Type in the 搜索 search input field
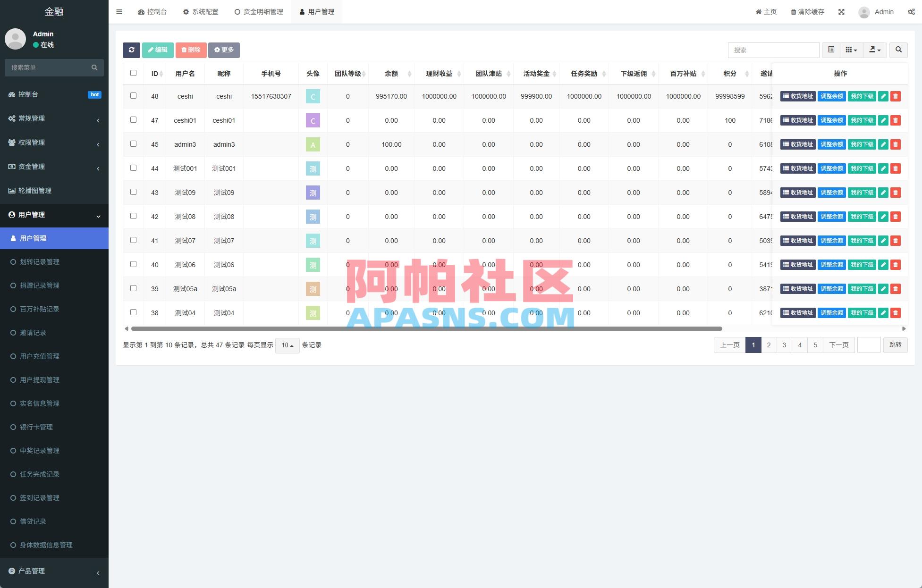Screen dimensions: 922x588 pos(773,50)
